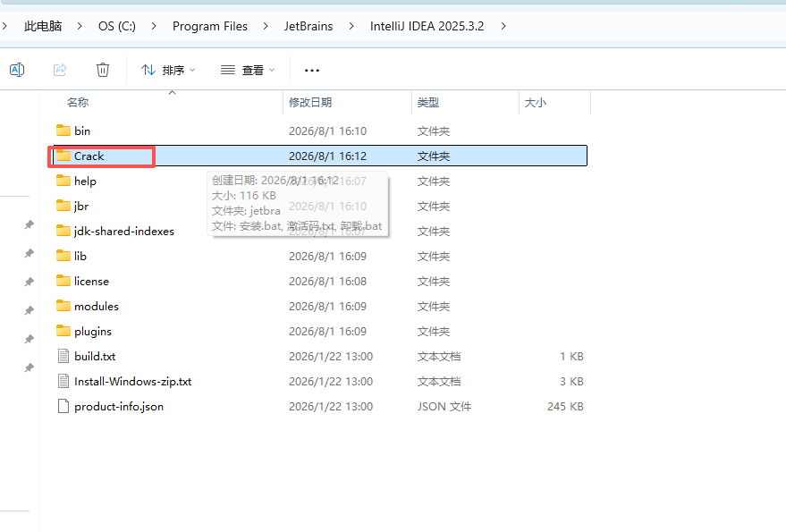Viewport: 786px width, 532px height.
Task: Click 此电脑 in the address breadcrumb
Action: pyautogui.click(x=43, y=26)
